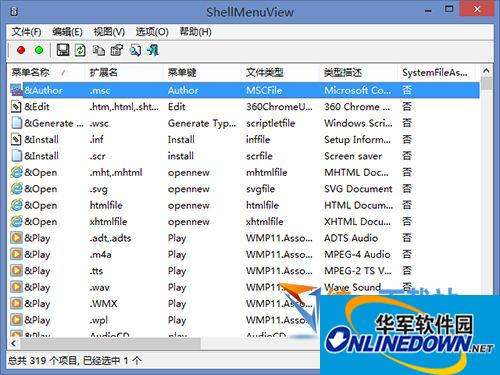Select the &Author menu item row
500x375 pixels.
click(x=245, y=90)
